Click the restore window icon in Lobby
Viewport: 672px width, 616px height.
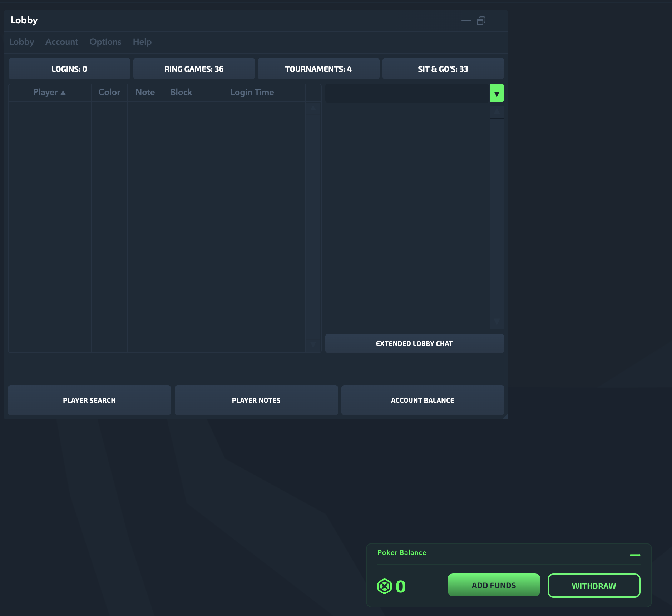(481, 21)
